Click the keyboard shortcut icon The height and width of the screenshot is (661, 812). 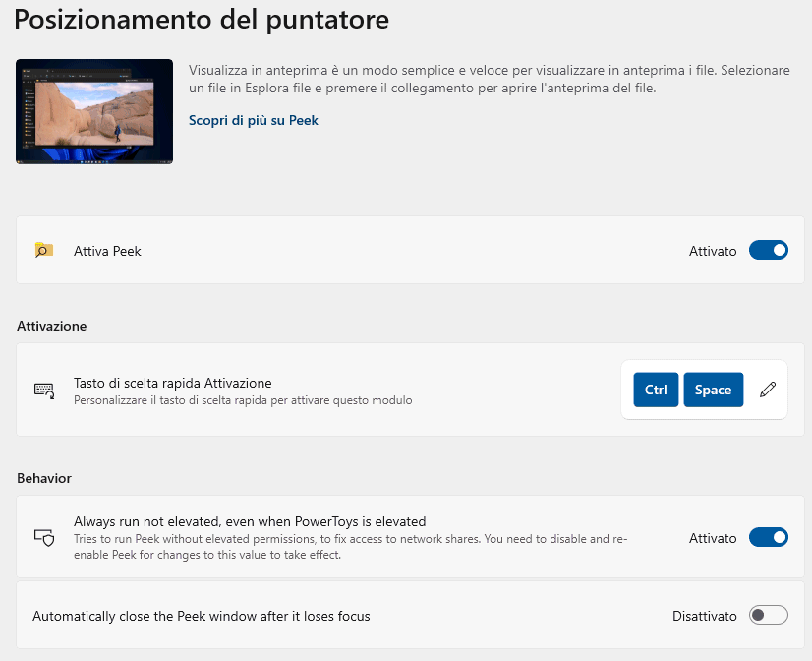[43, 390]
